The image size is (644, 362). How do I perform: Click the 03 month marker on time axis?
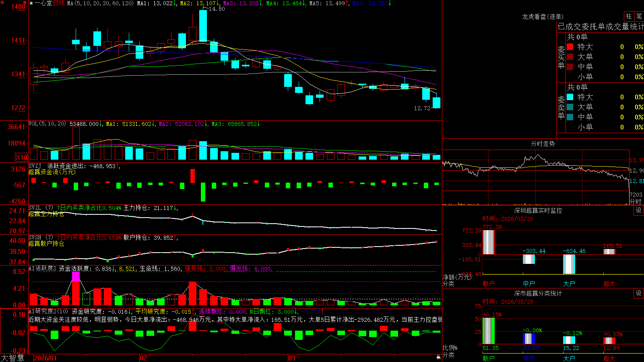[x=292, y=358]
